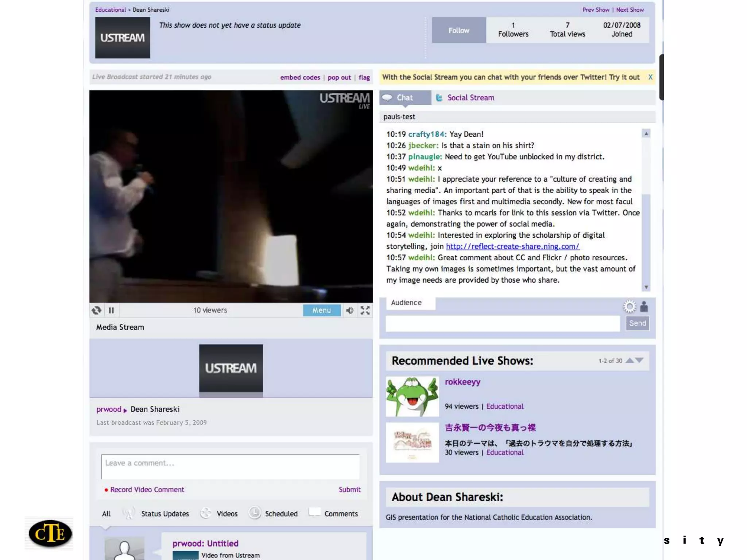Show previous recommended live shows arrow
The image size is (747, 560).
click(x=630, y=360)
